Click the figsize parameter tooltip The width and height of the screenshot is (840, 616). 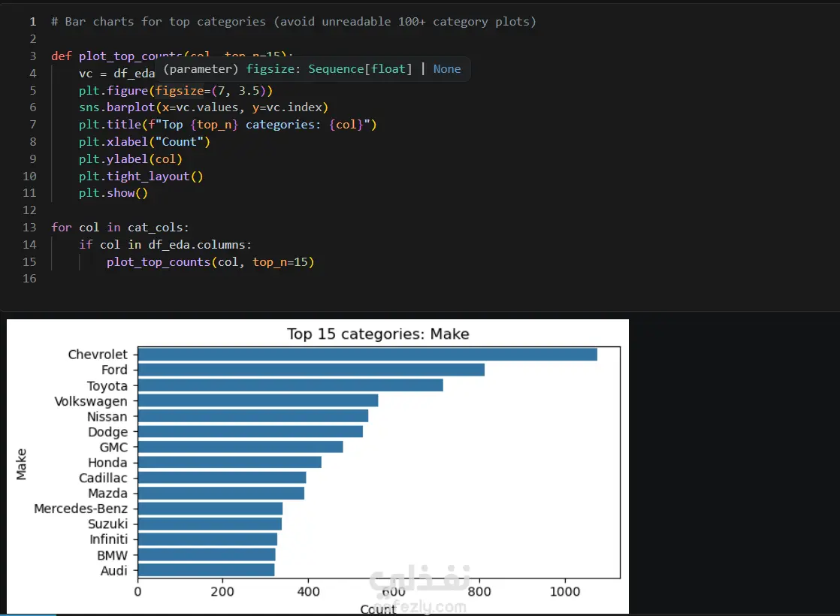pos(313,69)
